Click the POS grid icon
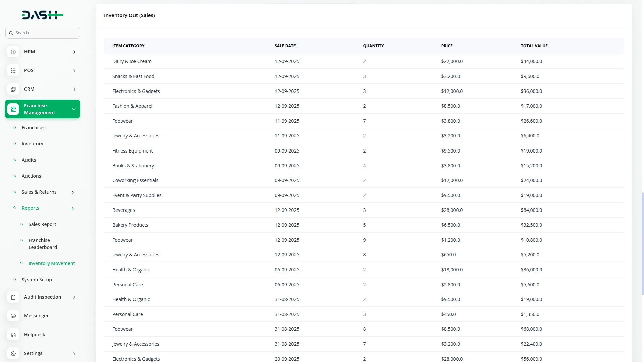644x362 pixels. coord(13,71)
